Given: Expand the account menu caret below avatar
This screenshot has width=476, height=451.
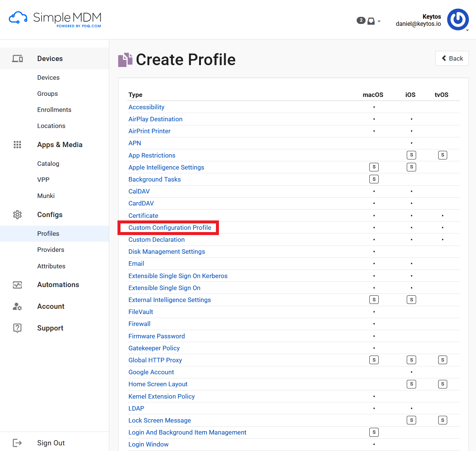Looking at the screenshot, I should pyautogui.click(x=467, y=30).
